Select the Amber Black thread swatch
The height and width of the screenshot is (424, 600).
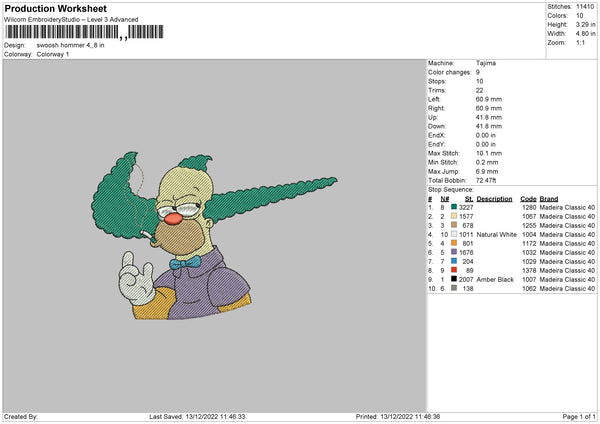(454, 279)
